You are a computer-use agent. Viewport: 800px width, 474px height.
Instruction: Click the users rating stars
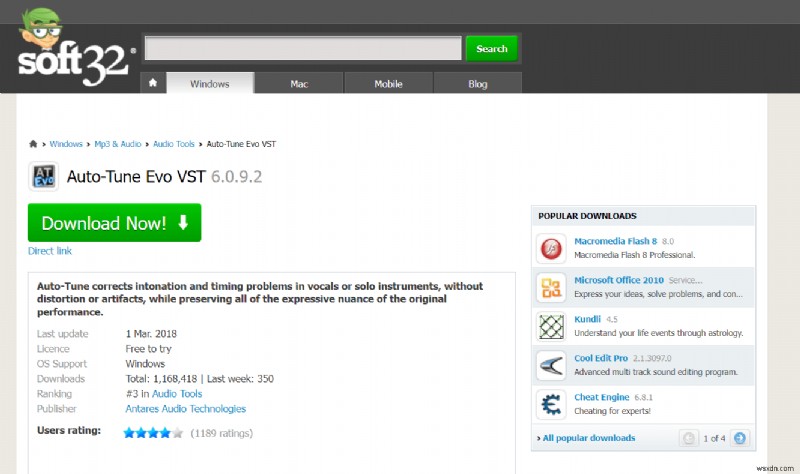[153, 433]
